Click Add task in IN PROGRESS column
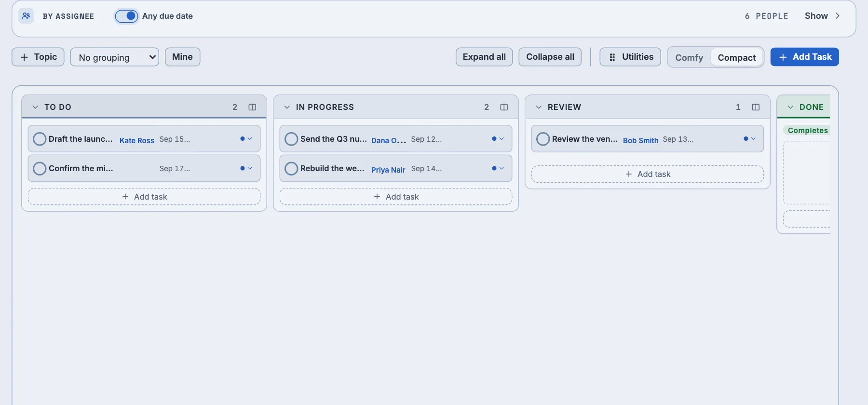The height and width of the screenshot is (405, 868). pos(396,197)
